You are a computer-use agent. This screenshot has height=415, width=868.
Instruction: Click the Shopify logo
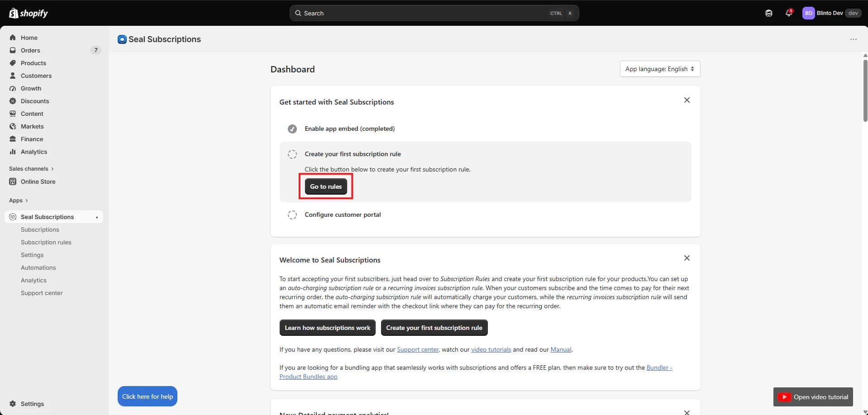pos(29,13)
